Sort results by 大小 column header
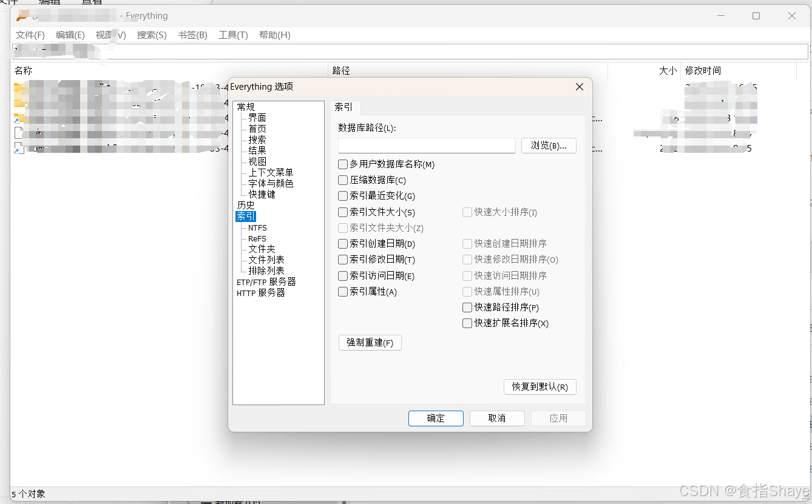Image resolution: width=812 pixels, height=504 pixels. [644, 71]
